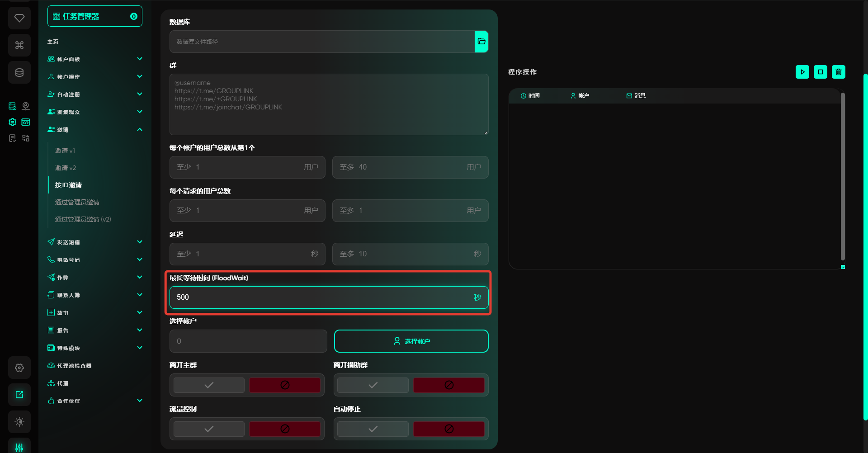This screenshot has height=453, width=868.
Task: Disable 离开捐助群 with the red option
Action: (448, 385)
